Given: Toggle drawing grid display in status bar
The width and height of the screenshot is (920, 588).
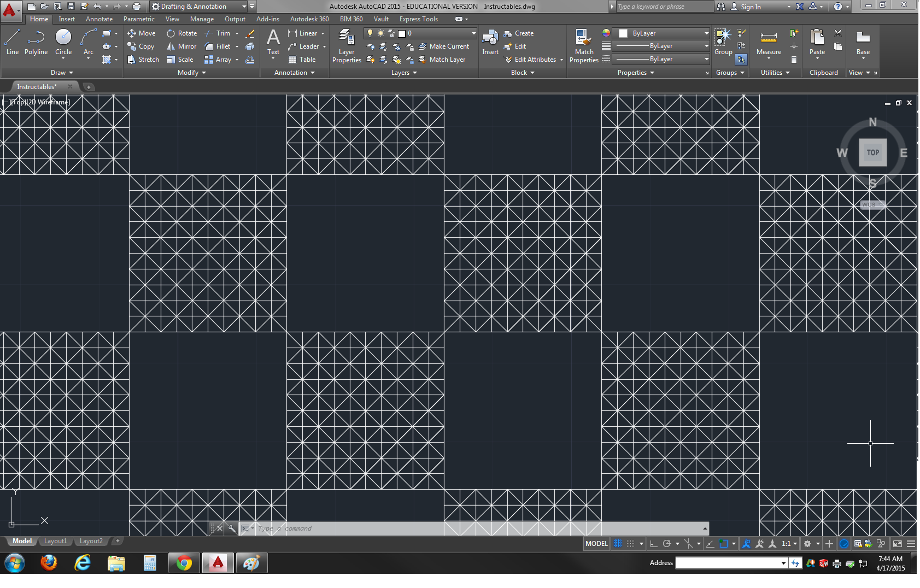Looking at the screenshot, I should tap(618, 544).
